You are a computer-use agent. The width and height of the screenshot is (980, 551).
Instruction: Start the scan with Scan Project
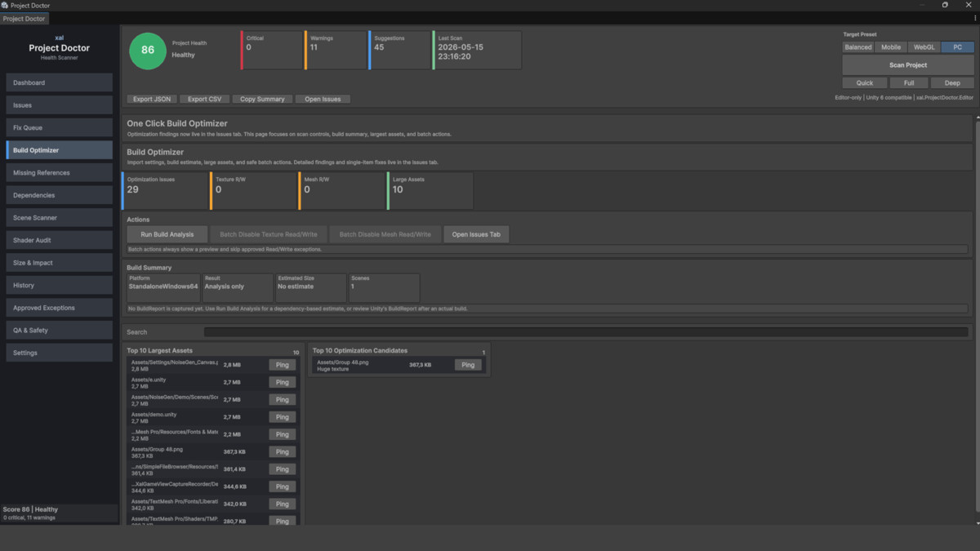pos(908,65)
